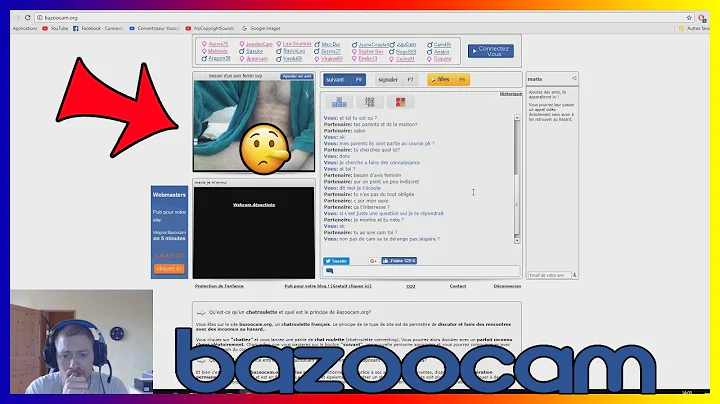
Task: Click the Tweeter share button
Action: 336,261
